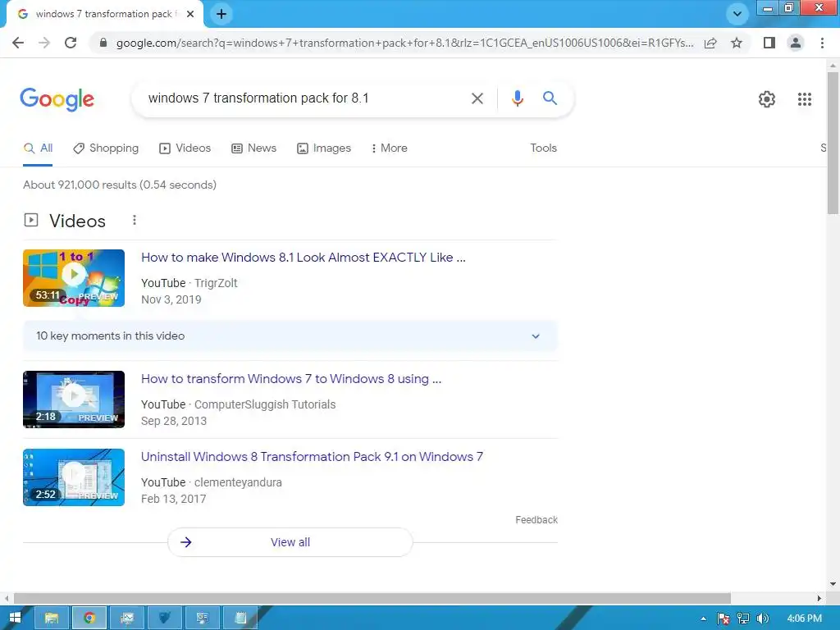Share this page icon in address bar
Image resolution: width=840 pixels, height=630 pixels.
pos(710,43)
